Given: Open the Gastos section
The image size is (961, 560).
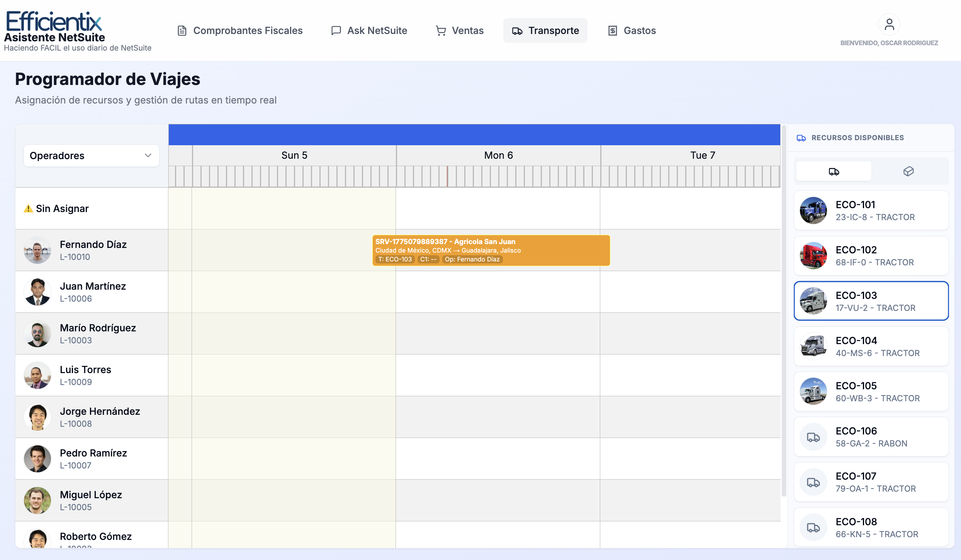Looking at the screenshot, I should click(632, 31).
